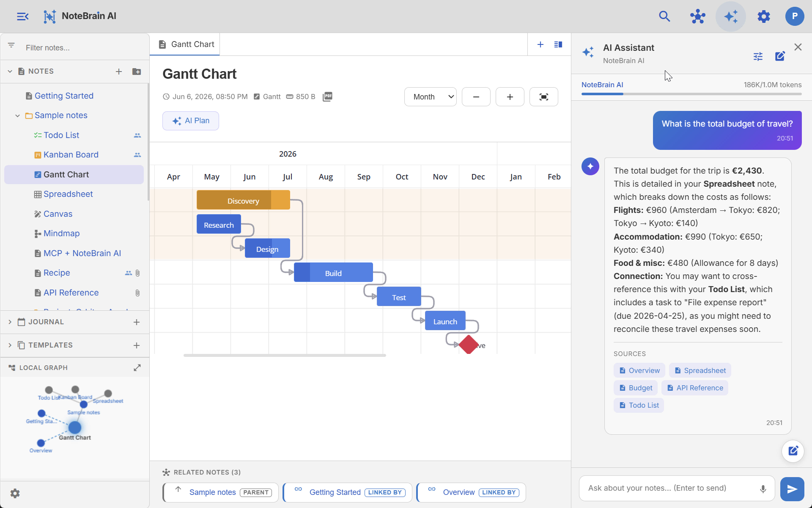Open sidebar settings gear at bottom left
The width and height of the screenshot is (812, 508).
pos(15,493)
